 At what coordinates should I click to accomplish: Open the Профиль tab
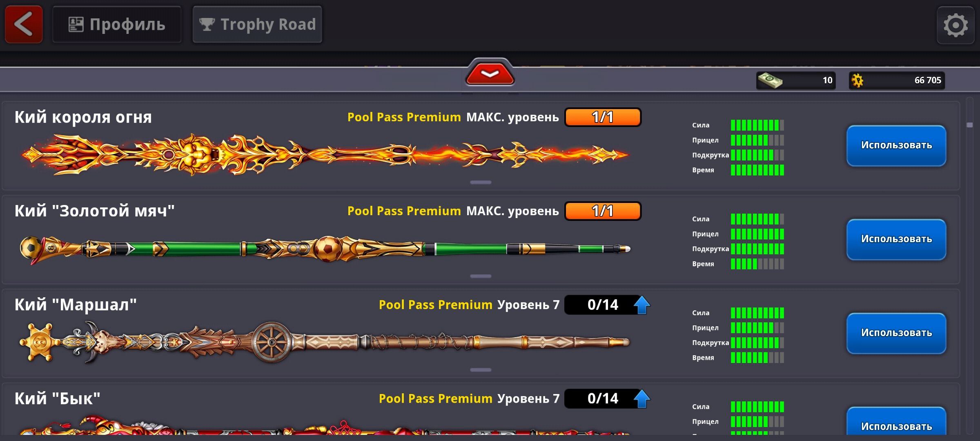[x=117, y=24]
